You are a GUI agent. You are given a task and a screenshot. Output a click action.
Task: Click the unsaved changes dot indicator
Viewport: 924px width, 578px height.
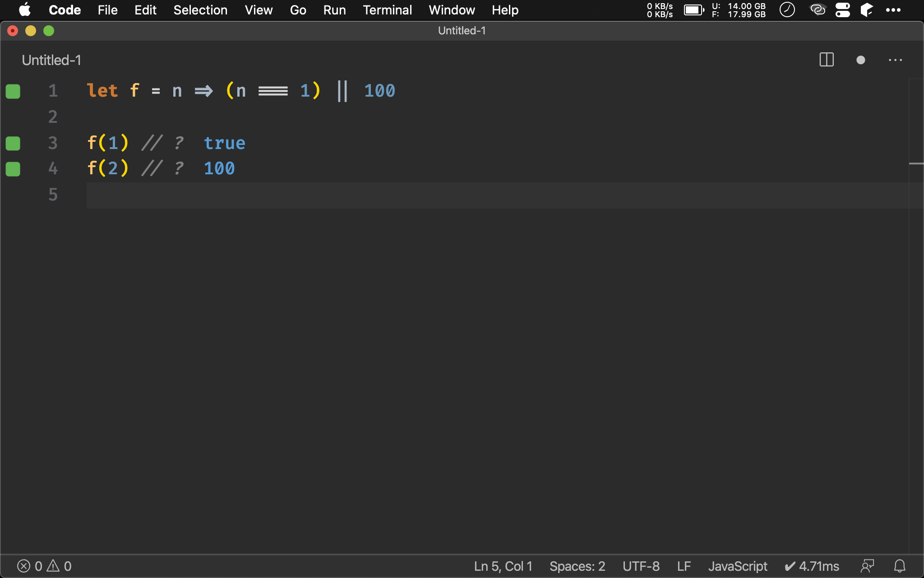860,60
